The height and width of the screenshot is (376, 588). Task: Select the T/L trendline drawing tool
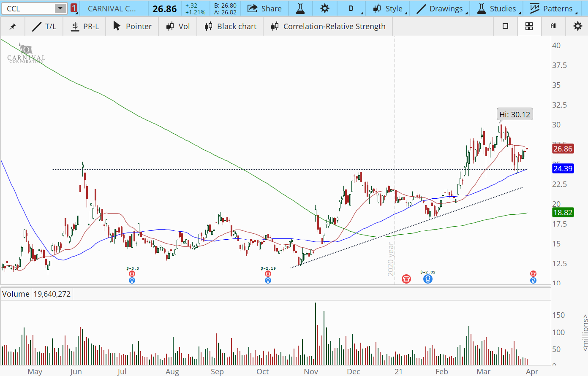tap(44, 26)
